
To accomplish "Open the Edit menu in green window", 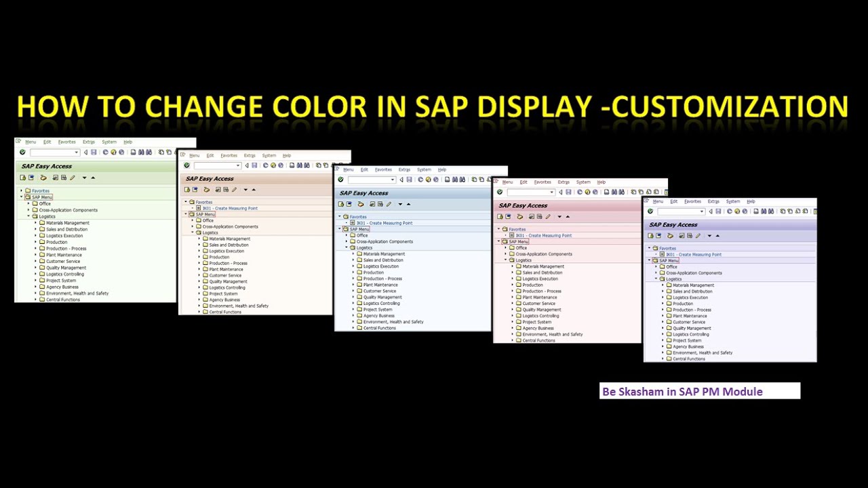I will pos(47,142).
